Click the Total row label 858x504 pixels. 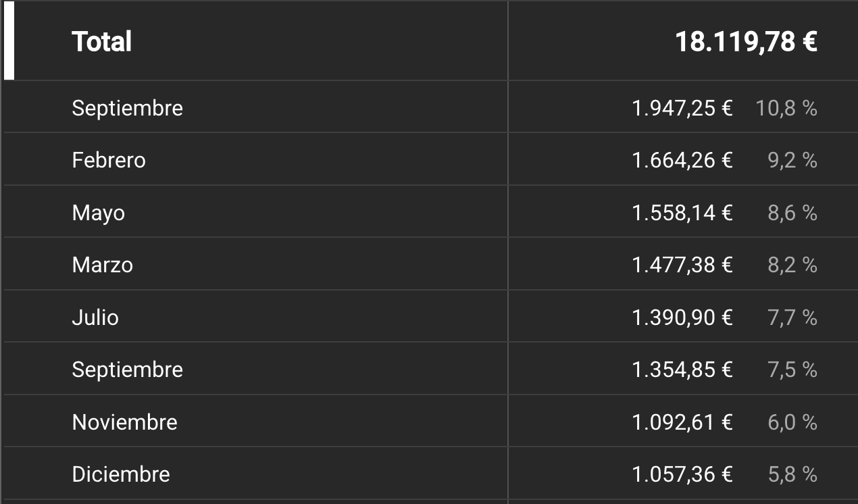(x=102, y=42)
